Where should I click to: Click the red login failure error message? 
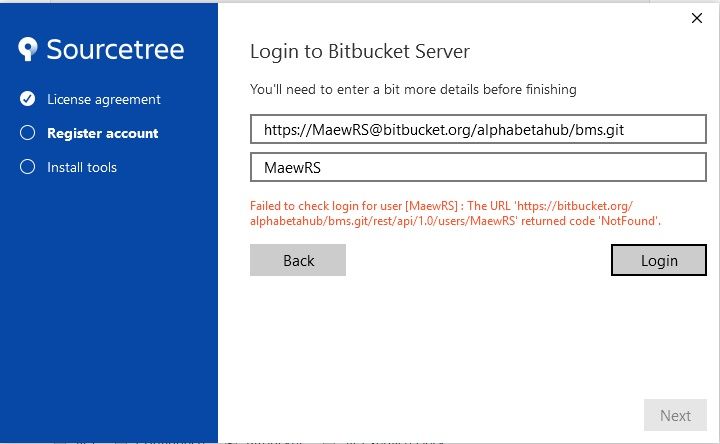455,214
